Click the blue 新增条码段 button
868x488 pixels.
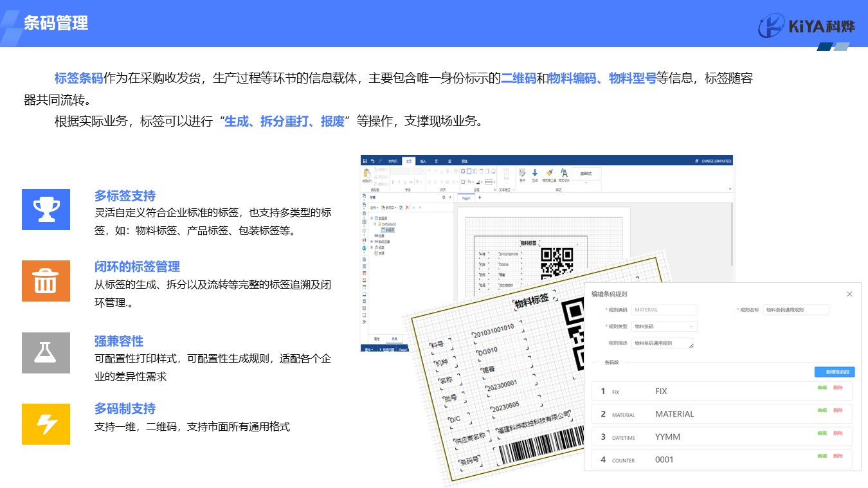click(x=834, y=372)
